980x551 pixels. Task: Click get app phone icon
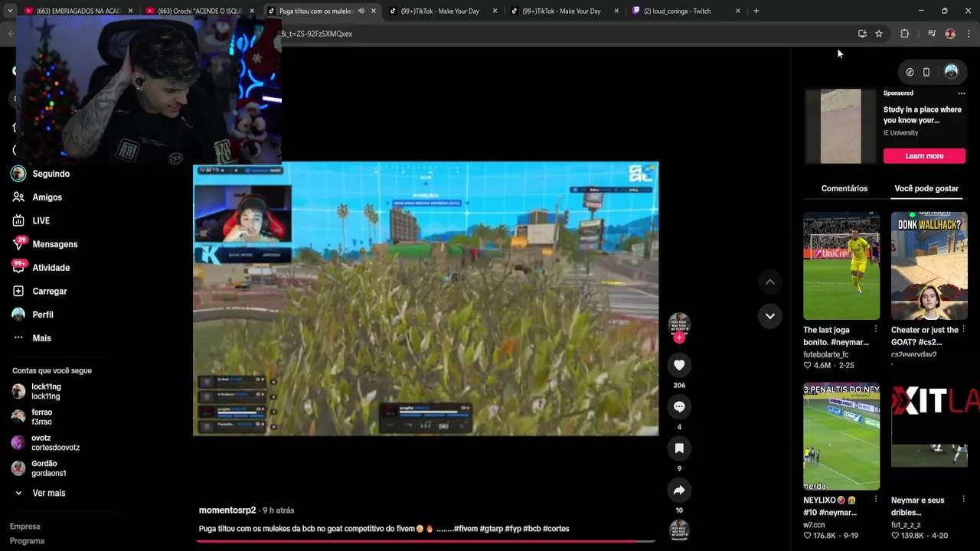926,72
